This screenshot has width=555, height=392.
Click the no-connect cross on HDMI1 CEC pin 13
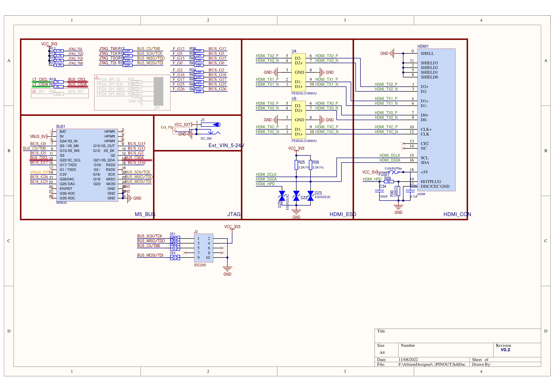pyautogui.click(x=403, y=144)
